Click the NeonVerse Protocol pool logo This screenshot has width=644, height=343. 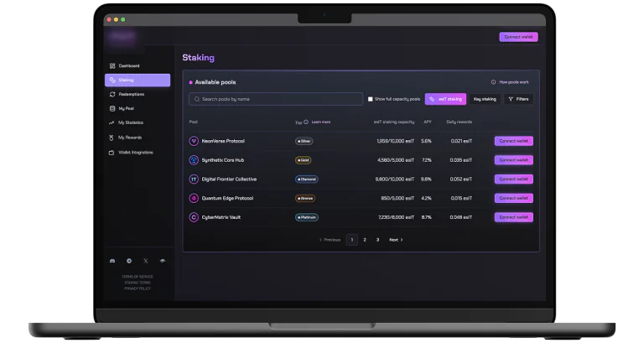point(194,141)
